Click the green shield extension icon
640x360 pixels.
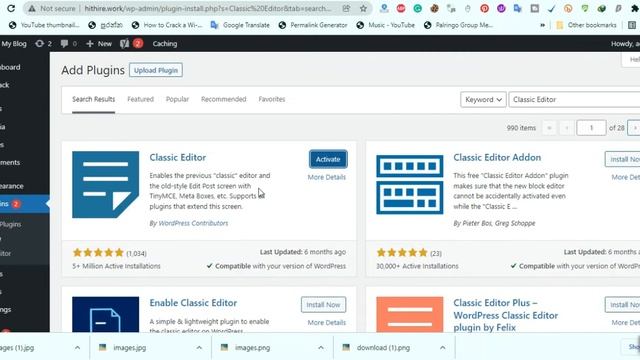tap(585, 8)
